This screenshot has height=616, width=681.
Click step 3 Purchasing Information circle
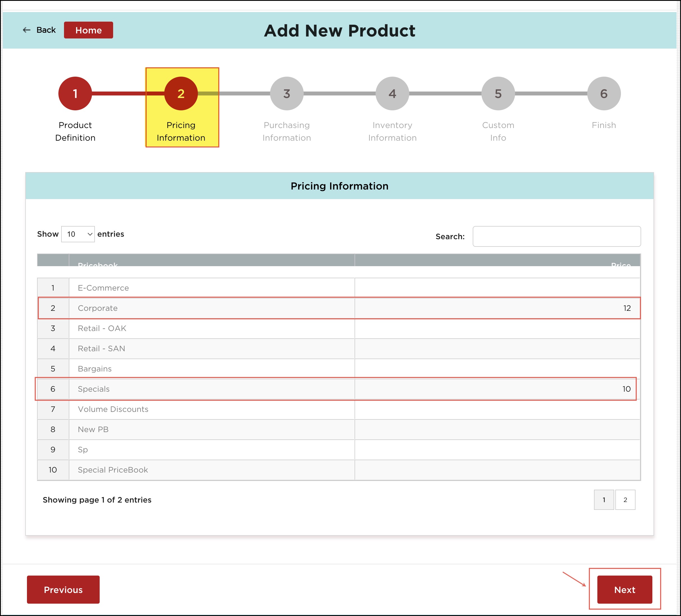(286, 93)
